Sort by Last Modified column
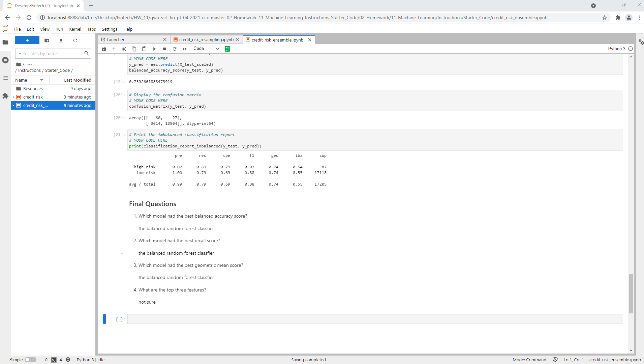The height and width of the screenshot is (364, 644). 72,80
